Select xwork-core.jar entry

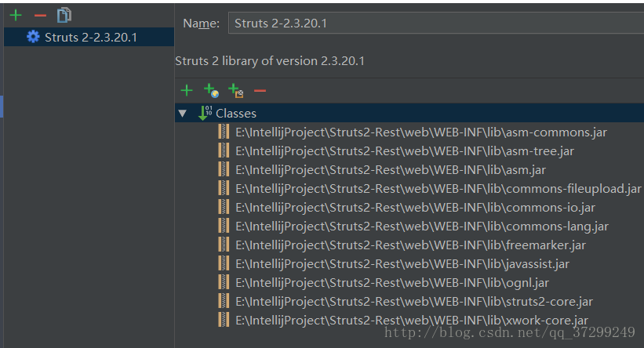click(x=412, y=321)
